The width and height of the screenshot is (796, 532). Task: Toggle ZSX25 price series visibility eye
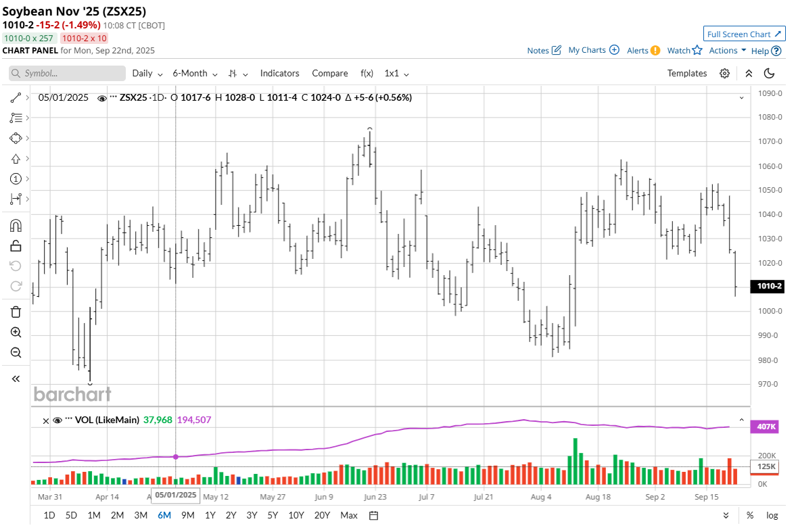(x=102, y=98)
